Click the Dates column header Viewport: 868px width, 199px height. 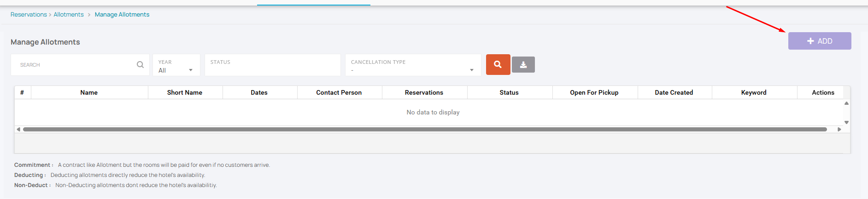pos(259,92)
